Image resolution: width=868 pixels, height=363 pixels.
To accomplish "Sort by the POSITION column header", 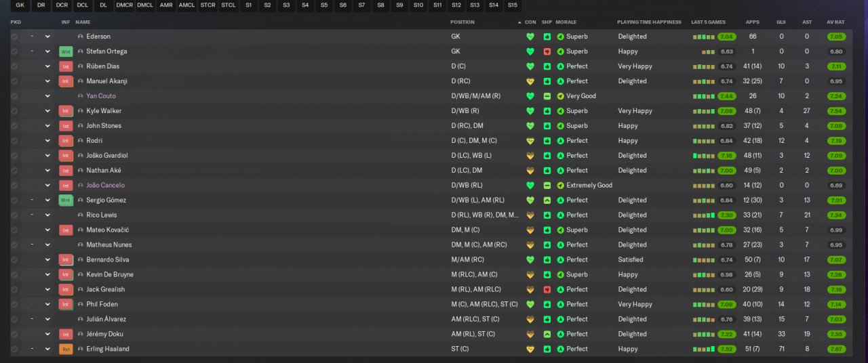I will pos(462,22).
